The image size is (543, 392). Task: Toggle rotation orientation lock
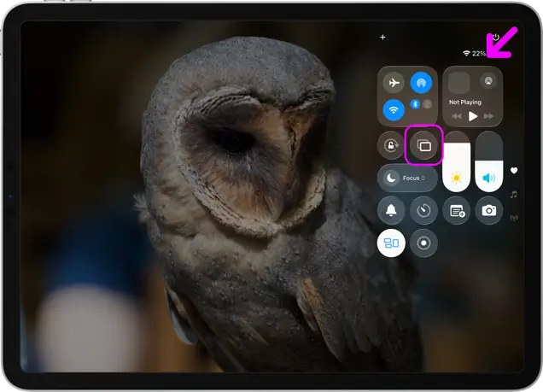[391, 146]
